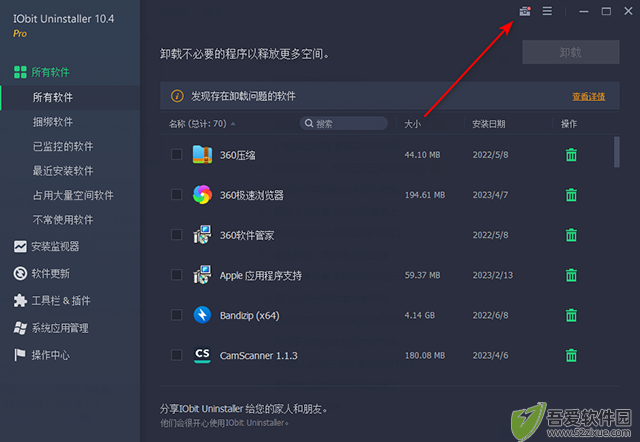Screen dimensions: 640x442
Task: Click the 操作 column header
Action: tap(569, 124)
